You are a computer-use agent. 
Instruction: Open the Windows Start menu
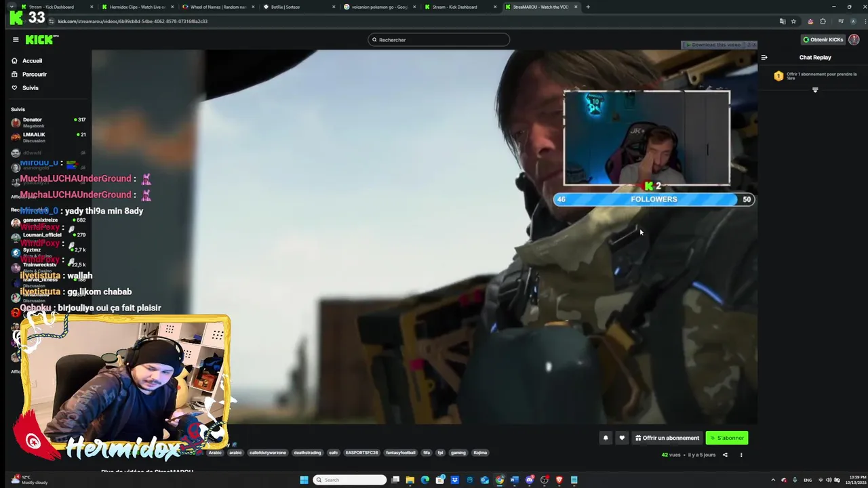click(x=304, y=480)
